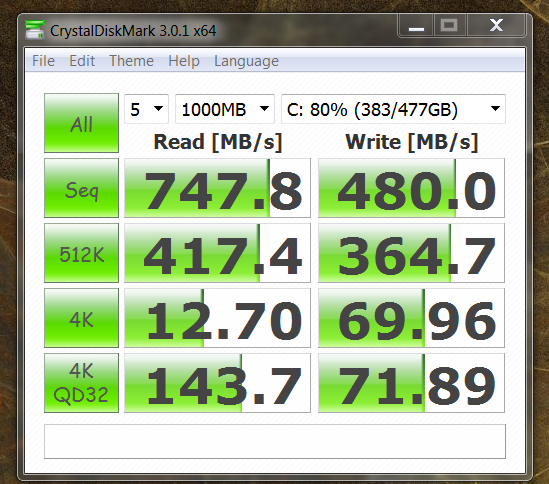Viewport: 549px width, 484px height.
Task: Run all benchmarks with the All button
Action: (x=82, y=123)
